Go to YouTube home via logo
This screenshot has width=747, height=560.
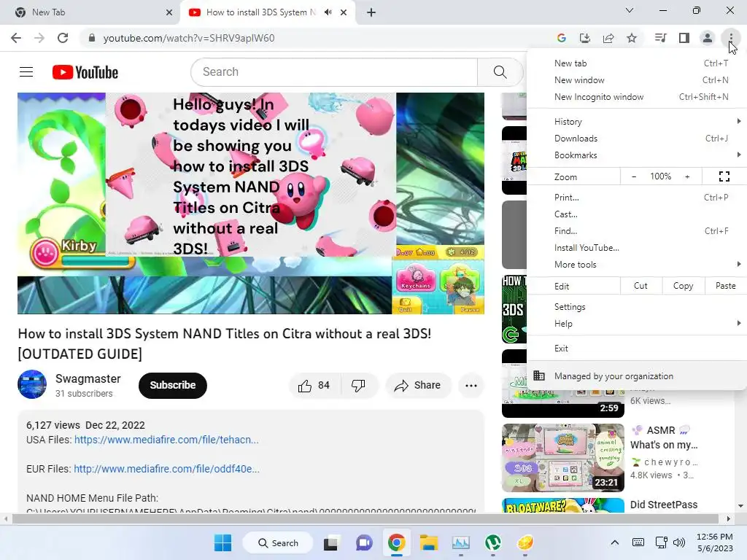(x=85, y=72)
